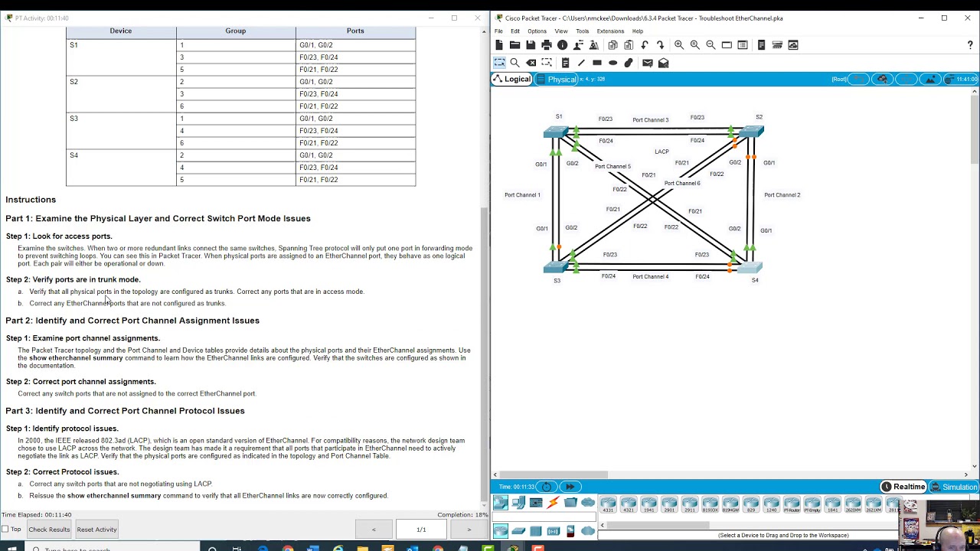Viewport: 980px width, 551px height.
Task: Click switch S4 in the topology
Action: pyautogui.click(x=749, y=267)
